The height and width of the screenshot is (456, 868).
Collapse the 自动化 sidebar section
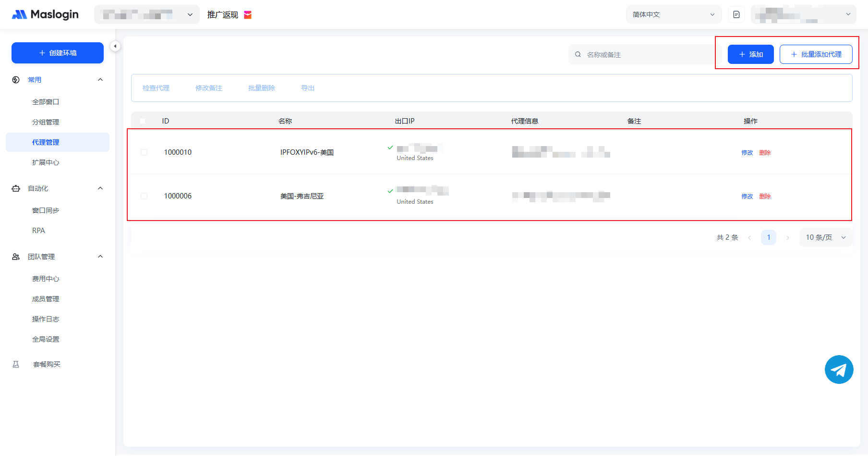point(100,188)
